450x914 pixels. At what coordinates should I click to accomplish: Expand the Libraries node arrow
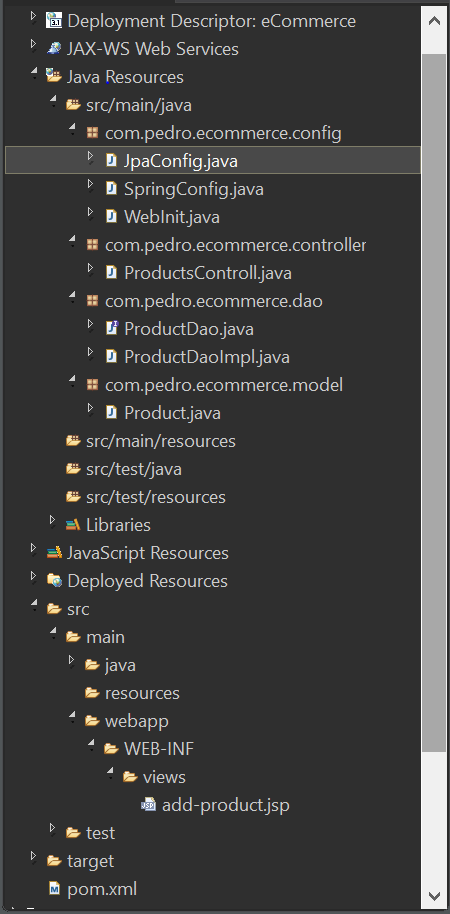(52, 520)
